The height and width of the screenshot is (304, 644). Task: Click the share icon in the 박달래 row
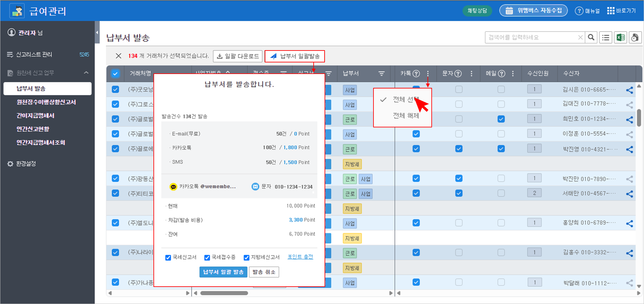630,283
